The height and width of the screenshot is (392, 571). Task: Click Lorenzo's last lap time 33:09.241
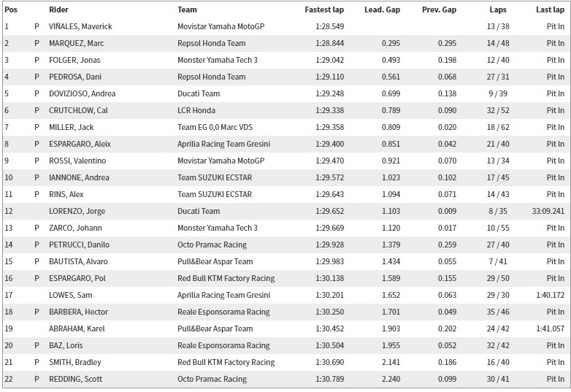548,211
